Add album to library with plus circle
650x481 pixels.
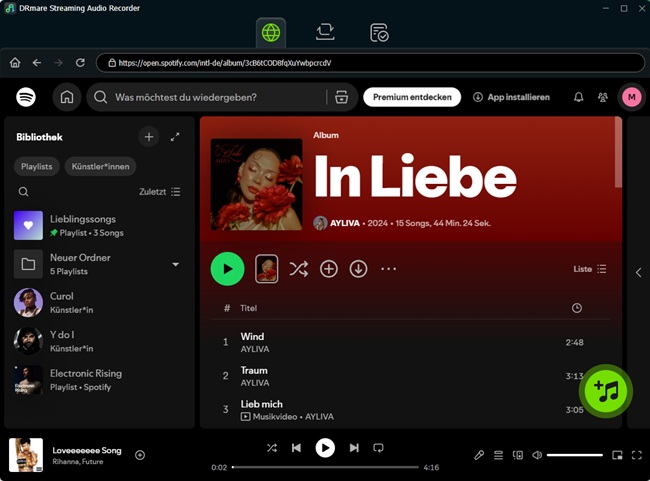click(x=329, y=269)
